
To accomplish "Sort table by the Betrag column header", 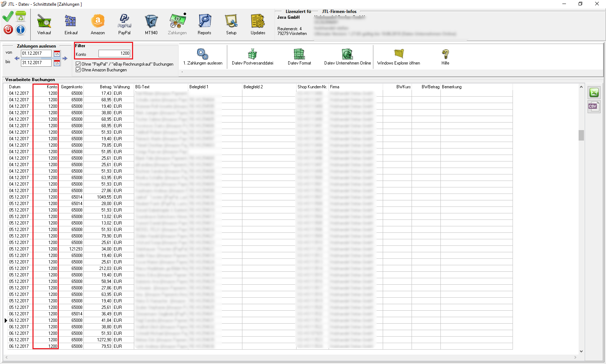I will point(105,87).
